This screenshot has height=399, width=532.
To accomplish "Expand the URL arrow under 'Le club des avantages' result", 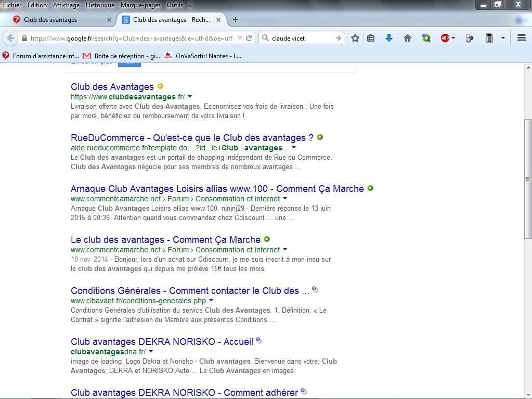I will 285,249.
